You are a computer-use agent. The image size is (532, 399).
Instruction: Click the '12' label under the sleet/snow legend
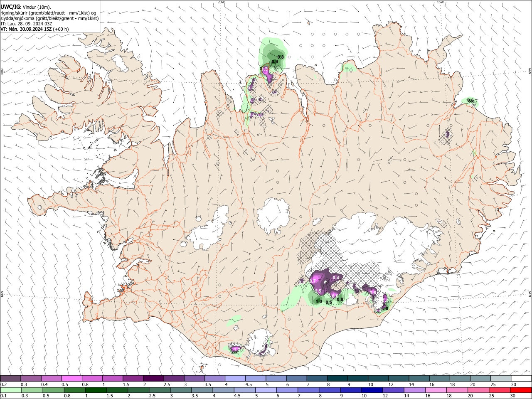(391, 384)
